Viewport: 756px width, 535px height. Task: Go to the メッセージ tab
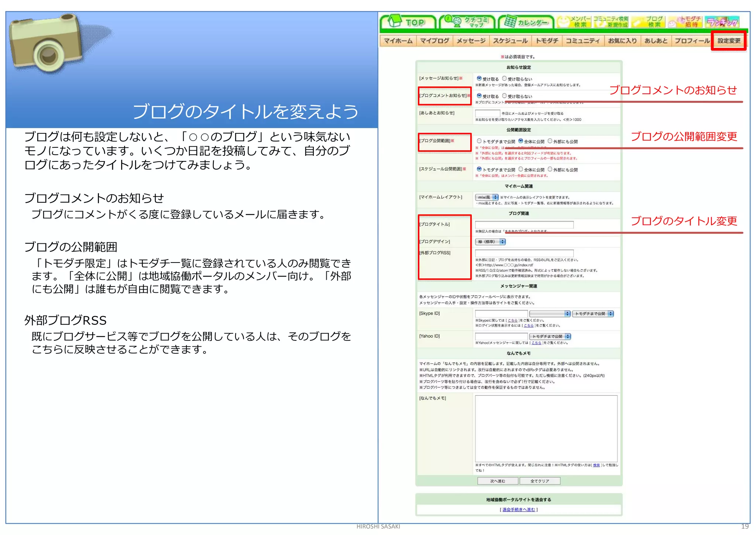pyautogui.click(x=471, y=41)
